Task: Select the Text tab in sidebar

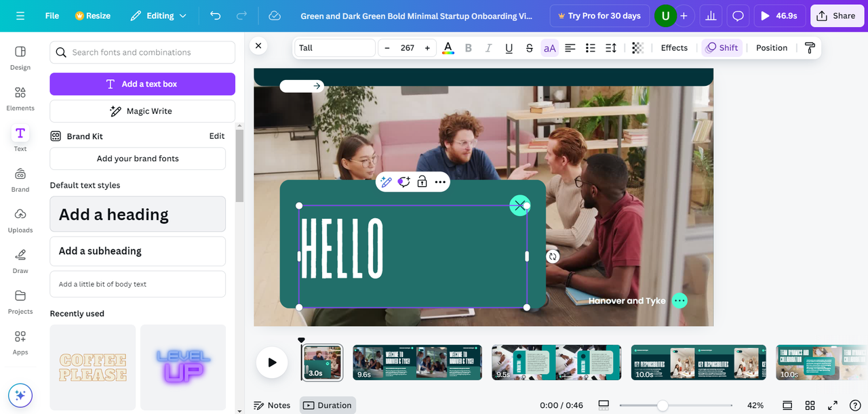Action: [x=20, y=139]
